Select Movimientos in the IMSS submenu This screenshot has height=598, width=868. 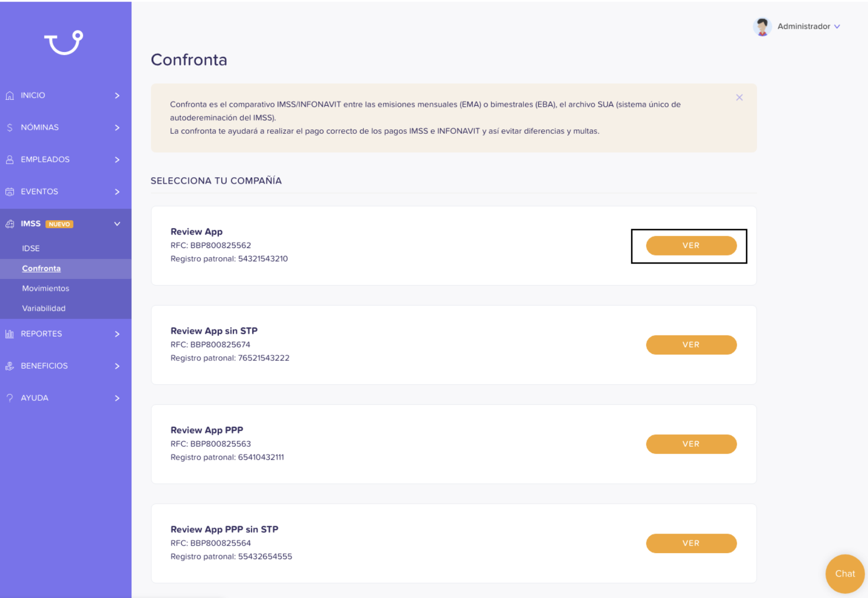(x=45, y=289)
